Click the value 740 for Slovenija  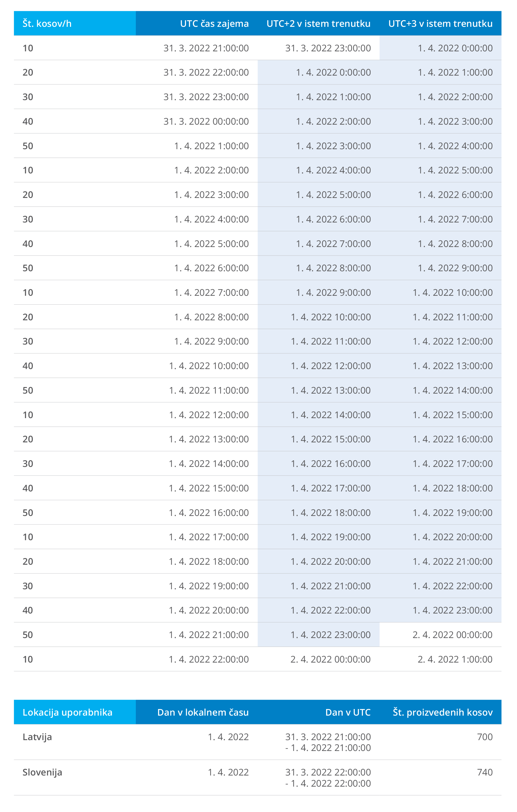(x=485, y=772)
